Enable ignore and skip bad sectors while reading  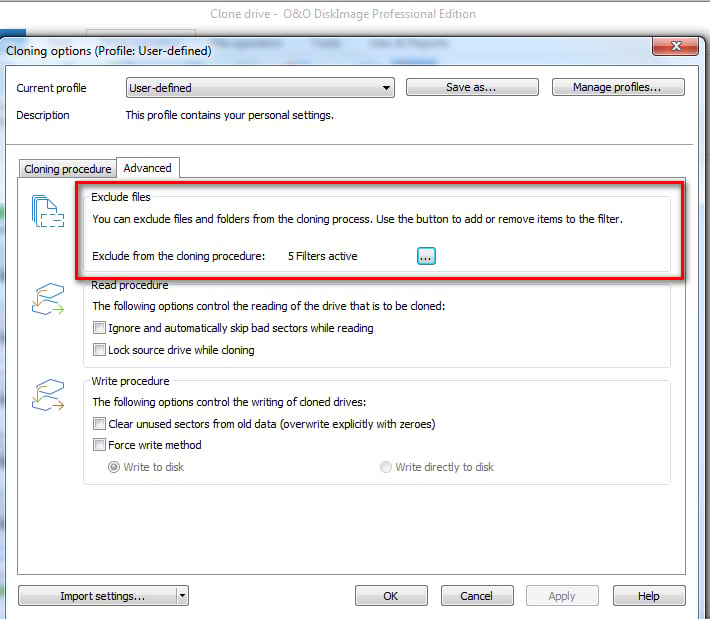tap(99, 327)
